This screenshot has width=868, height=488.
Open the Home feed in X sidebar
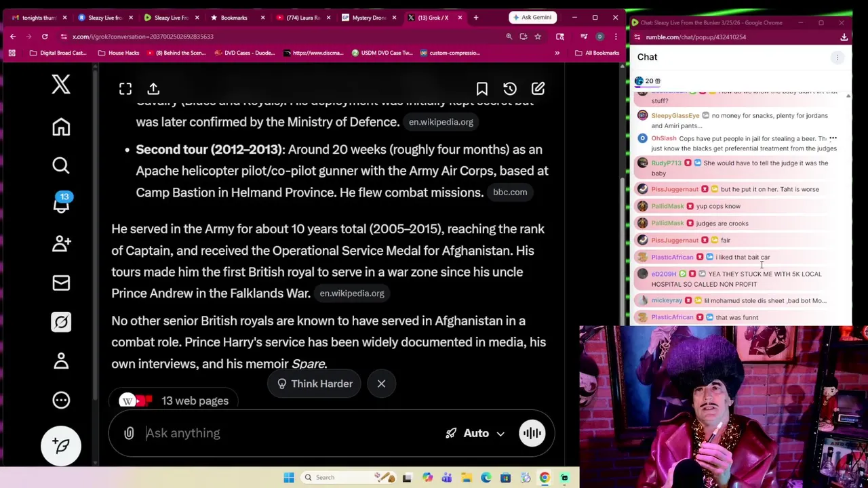pos(61,127)
